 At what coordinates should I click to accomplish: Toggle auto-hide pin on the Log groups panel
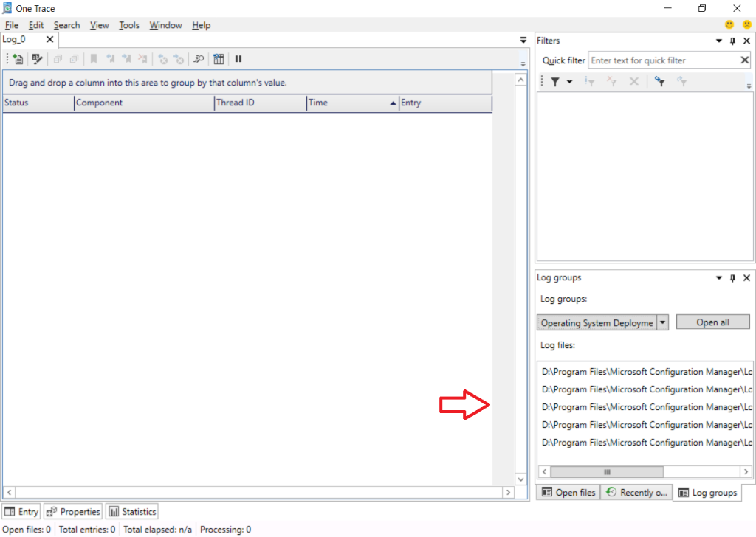[x=732, y=278]
